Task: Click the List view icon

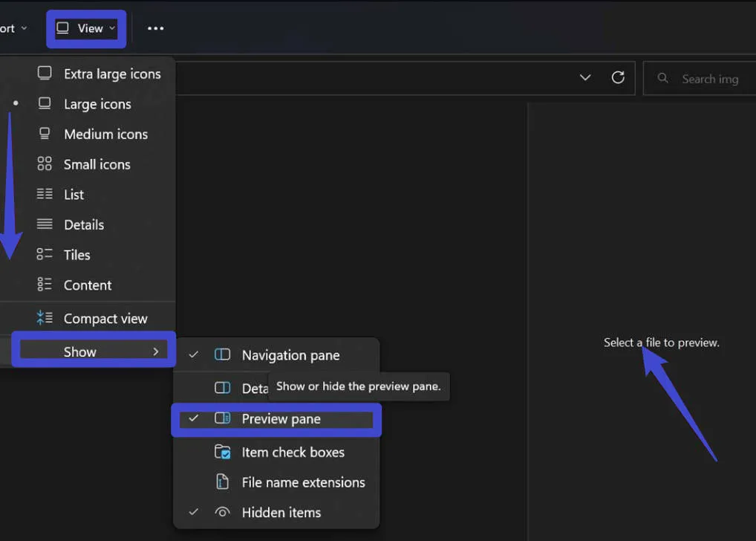Action: coord(45,195)
